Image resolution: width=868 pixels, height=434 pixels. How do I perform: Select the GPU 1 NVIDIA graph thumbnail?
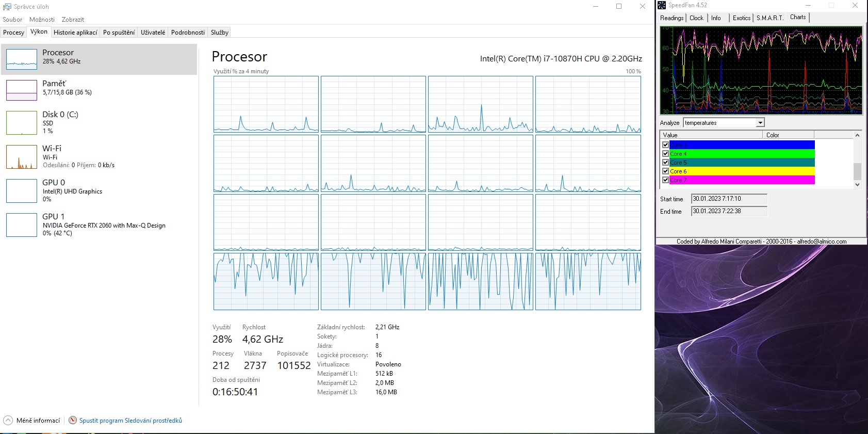(x=22, y=225)
